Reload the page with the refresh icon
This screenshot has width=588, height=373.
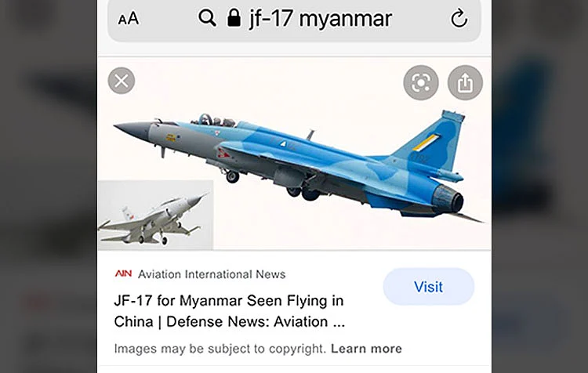459,18
